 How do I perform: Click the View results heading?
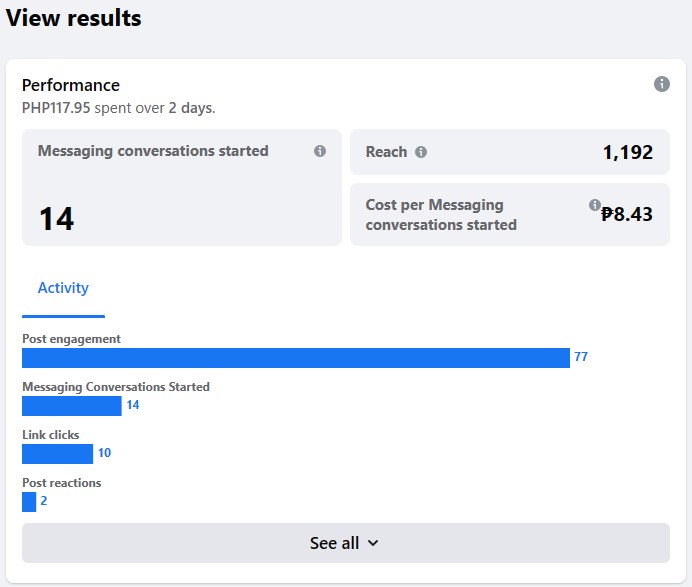(74, 18)
